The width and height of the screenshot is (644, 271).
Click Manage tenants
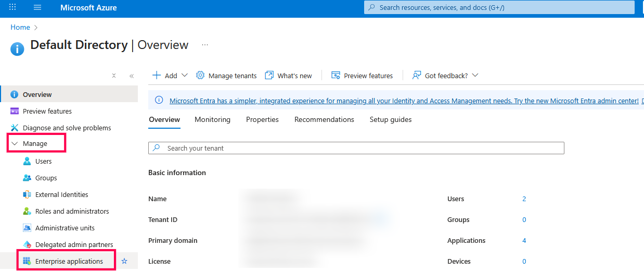click(x=226, y=76)
